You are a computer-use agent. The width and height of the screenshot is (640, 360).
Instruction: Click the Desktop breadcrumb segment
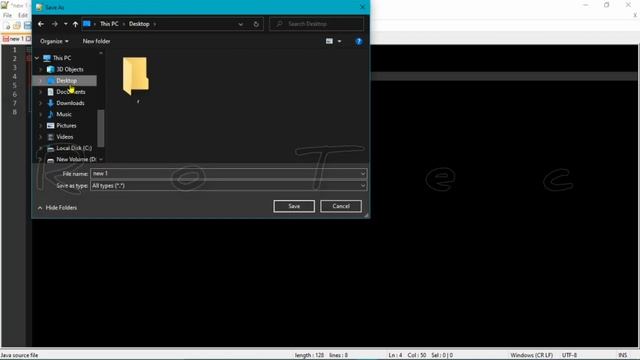[139, 24]
